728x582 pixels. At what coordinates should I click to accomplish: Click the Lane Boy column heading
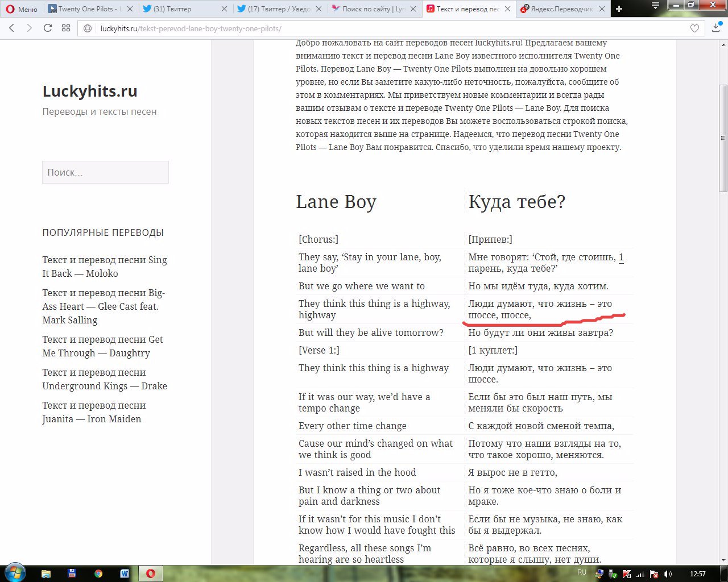point(336,202)
